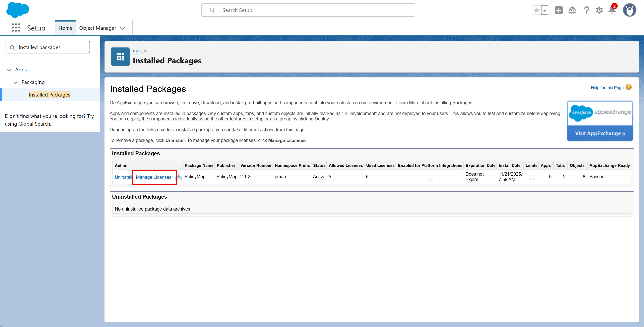Click the Salesforce cloud logo
This screenshot has height=327, width=644.
point(18,10)
